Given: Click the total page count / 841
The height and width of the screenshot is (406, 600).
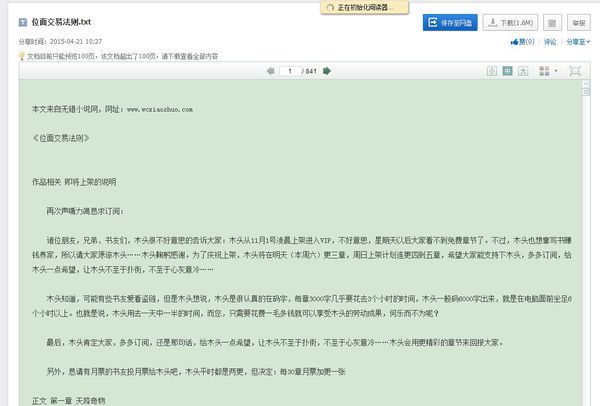Looking at the screenshot, I should (x=310, y=71).
